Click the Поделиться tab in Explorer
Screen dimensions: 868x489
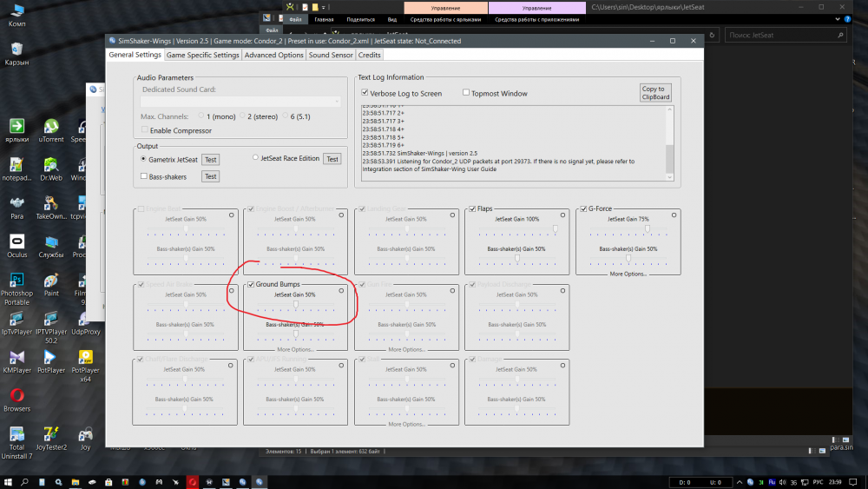[360, 19]
